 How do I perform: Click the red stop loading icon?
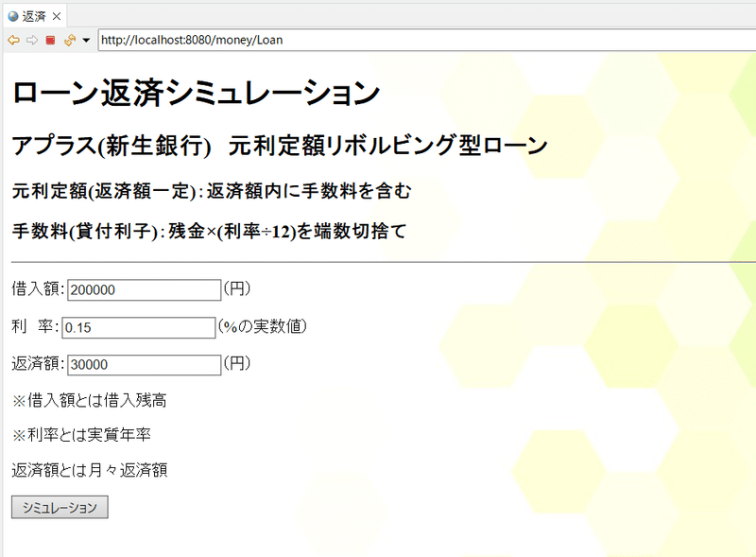point(50,40)
